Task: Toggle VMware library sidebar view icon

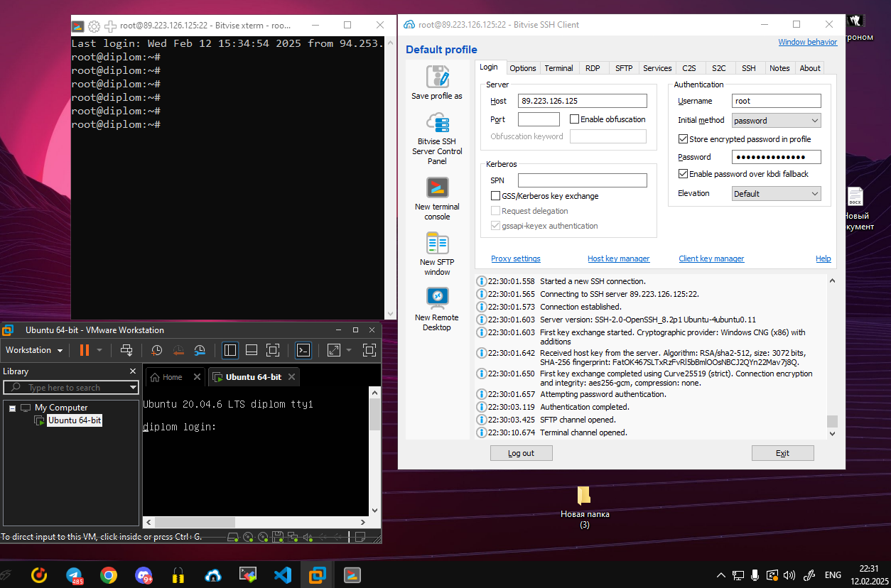Action: point(229,350)
